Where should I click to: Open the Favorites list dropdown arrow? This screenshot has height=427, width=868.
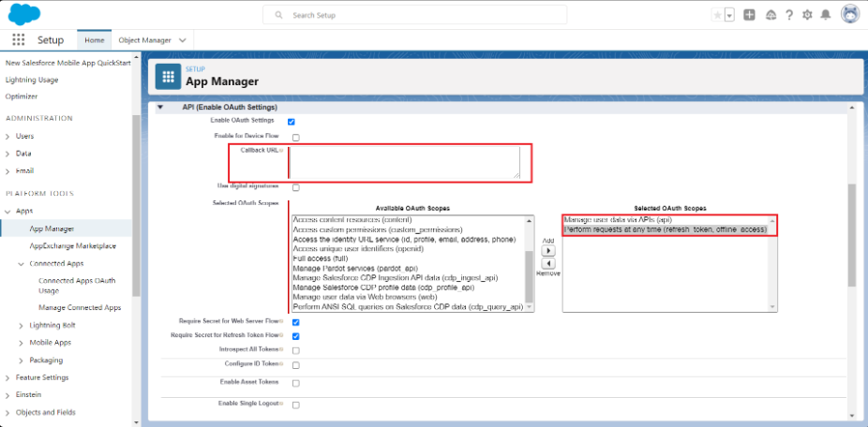coord(729,16)
